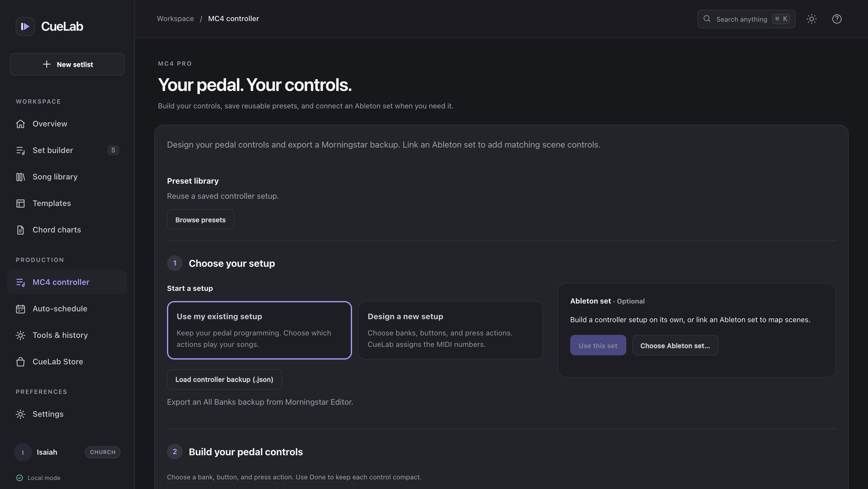Open Auto-schedule in the sidebar
Viewport: 868px width, 489px height.
click(67, 309)
